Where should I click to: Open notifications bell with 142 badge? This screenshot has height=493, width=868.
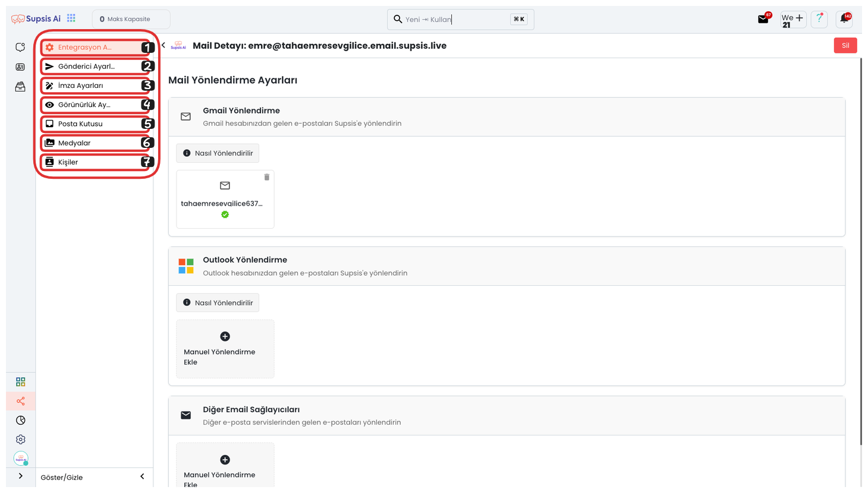pos(844,19)
